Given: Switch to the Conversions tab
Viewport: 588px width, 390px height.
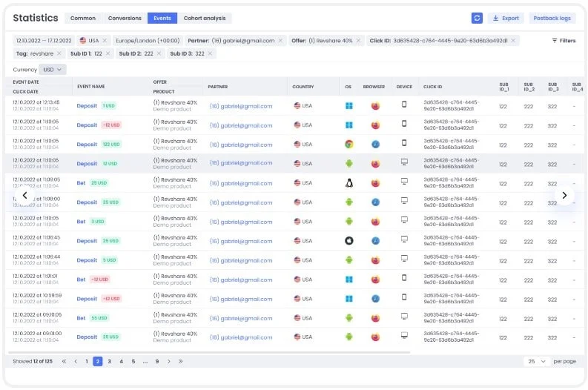Looking at the screenshot, I should 125,18.
